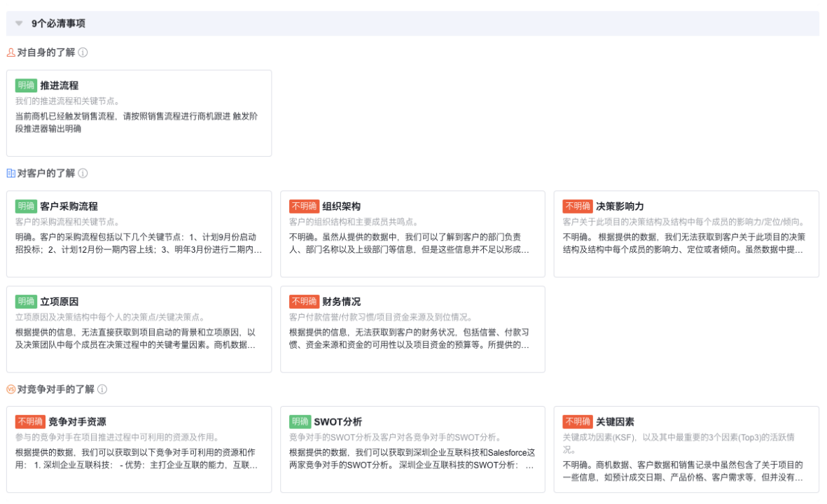Screen dimensions: 827x504
Task: Click description starting 明确。客户的采购流程包括
Action: click(x=139, y=243)
